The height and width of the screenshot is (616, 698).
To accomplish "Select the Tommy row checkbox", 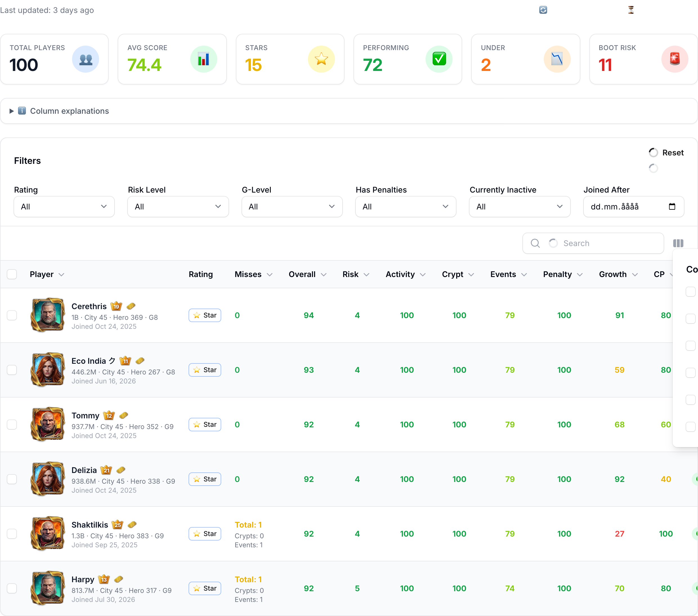I will point(12,425).
